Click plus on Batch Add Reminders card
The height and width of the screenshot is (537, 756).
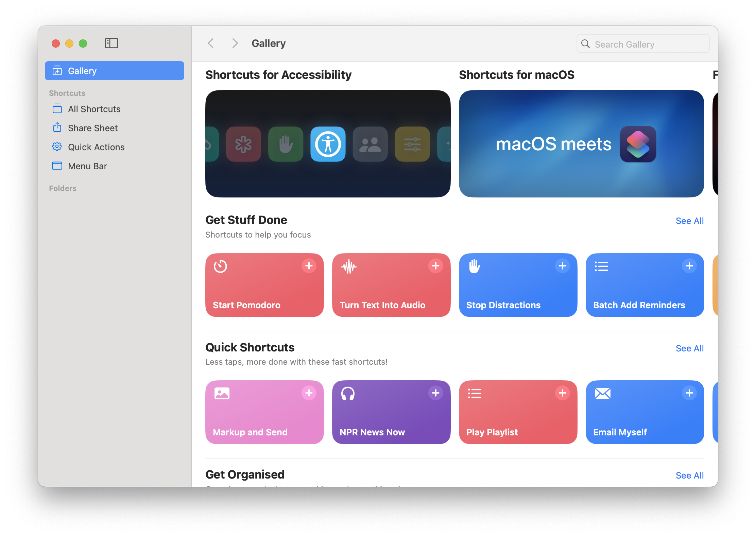point(689,266)
